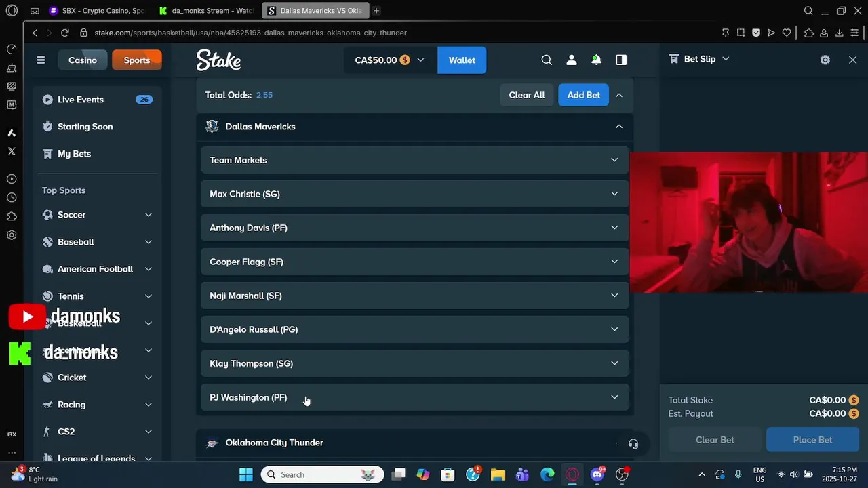Screen dimensions: 868x488
Task: Open File Explorer from taskbar
Action: tap(497, 474)
